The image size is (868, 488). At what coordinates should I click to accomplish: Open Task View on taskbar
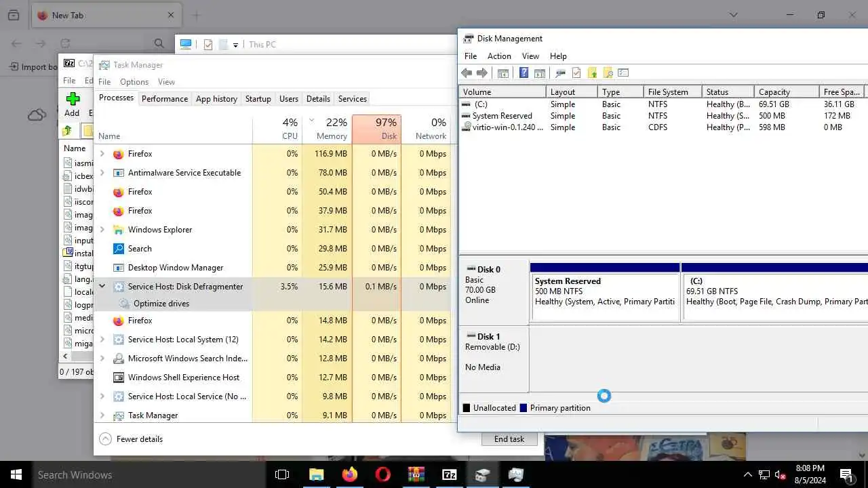point(282,474)
